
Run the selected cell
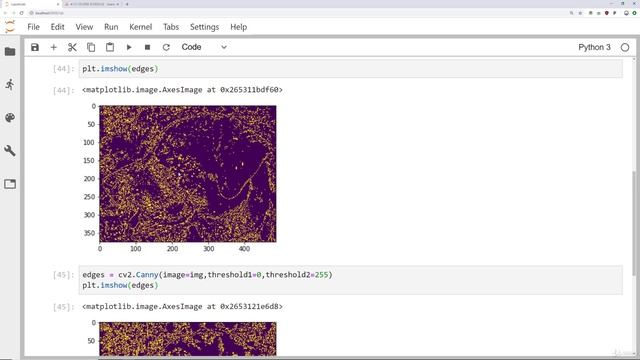129,47
